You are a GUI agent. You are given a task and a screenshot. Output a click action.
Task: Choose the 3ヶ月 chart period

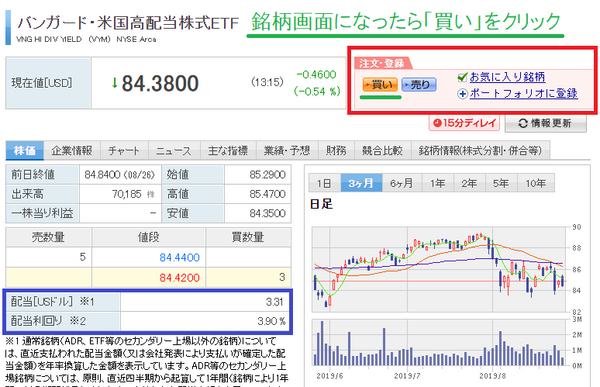pos(361,183)
